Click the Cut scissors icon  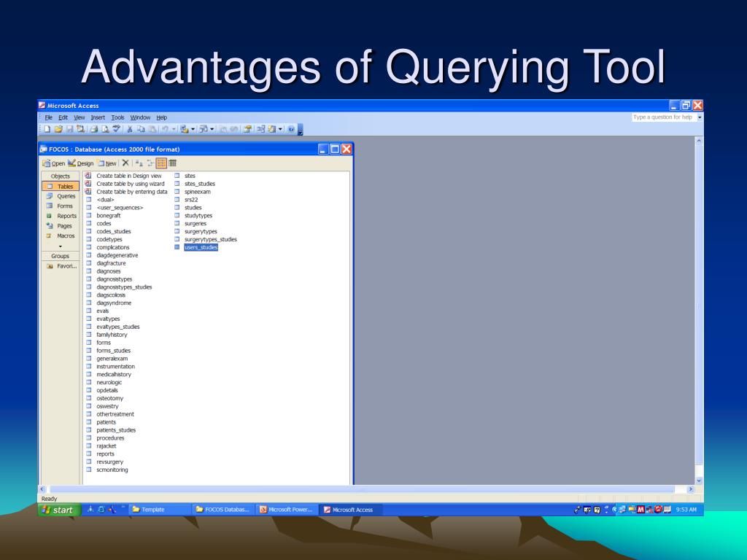tap(130, 129)
